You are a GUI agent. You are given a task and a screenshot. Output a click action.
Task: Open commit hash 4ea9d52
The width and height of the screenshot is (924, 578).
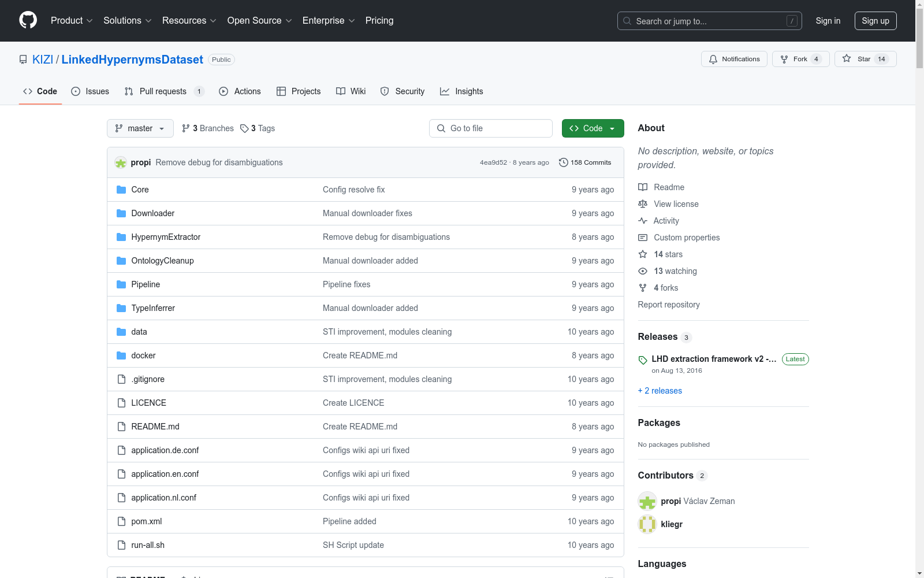493,162
